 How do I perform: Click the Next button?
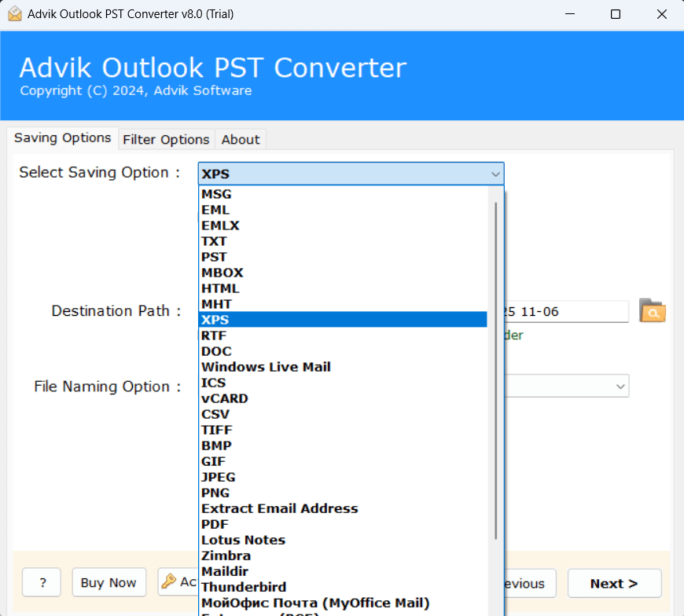tap(614, 583)
